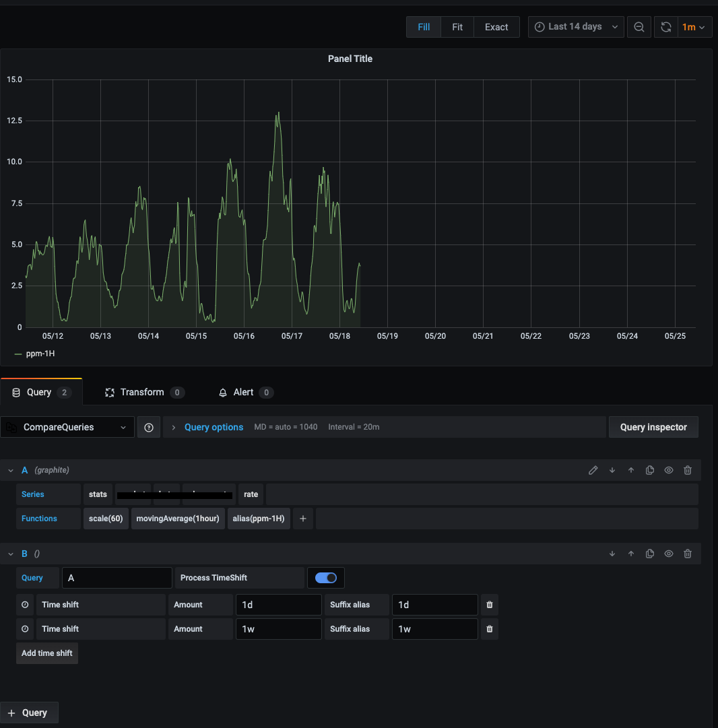Open the CompareQueries data source dropdown

pos(67,427)
